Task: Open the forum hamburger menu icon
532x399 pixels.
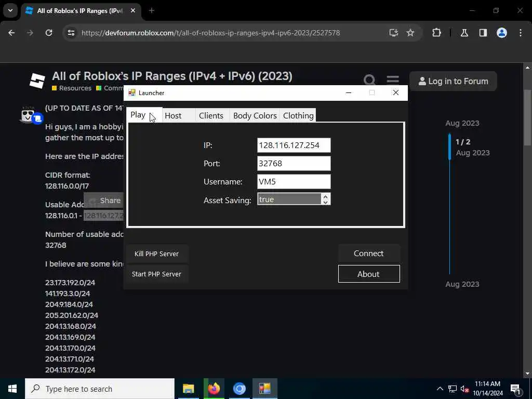Action: (x=393, y=80)
